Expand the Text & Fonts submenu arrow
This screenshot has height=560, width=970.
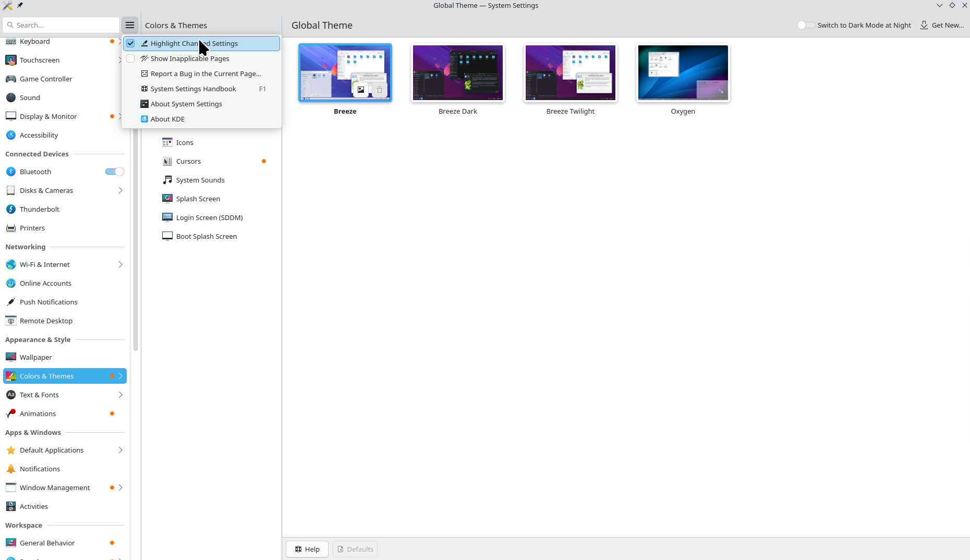pos(120,395)
